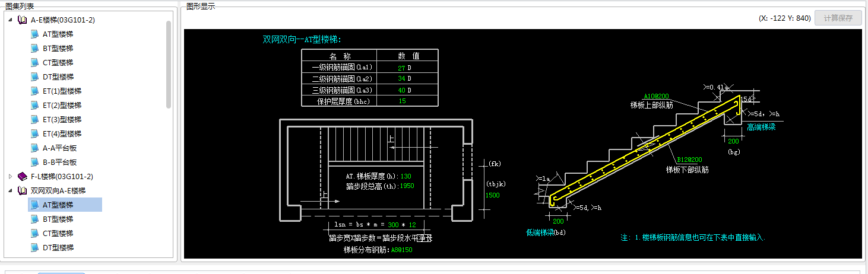Open BT型楼梯 under 双网双向A-E楼梯
This screenshot has width=868, height=274.
click(x=58, y=219)
